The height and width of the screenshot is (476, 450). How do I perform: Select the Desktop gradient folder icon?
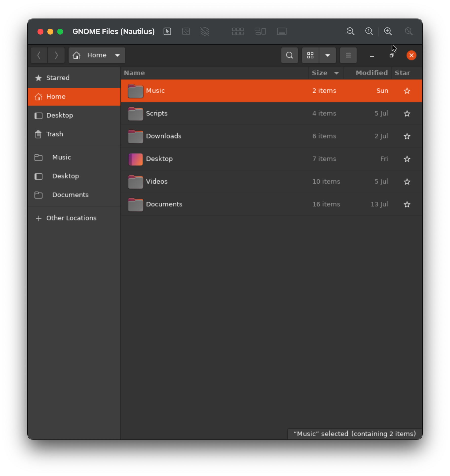[x=135, y=159]
